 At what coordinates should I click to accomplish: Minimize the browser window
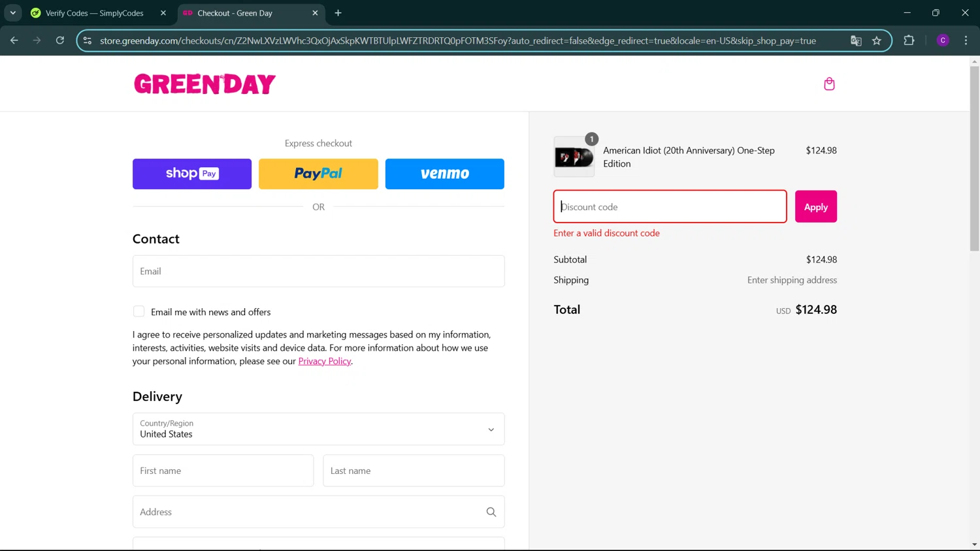pyautogui.click(x=907, y=12)
